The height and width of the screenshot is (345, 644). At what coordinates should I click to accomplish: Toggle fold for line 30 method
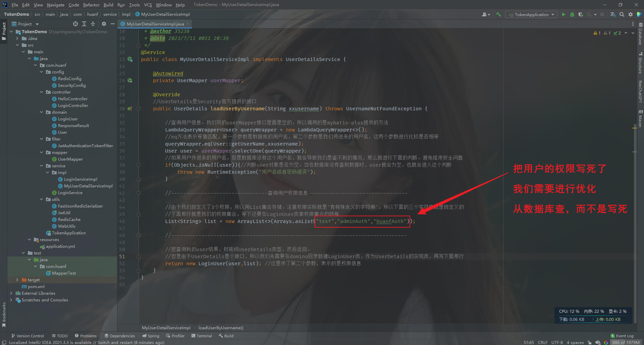pyautogui.click(x=139, y=109)
